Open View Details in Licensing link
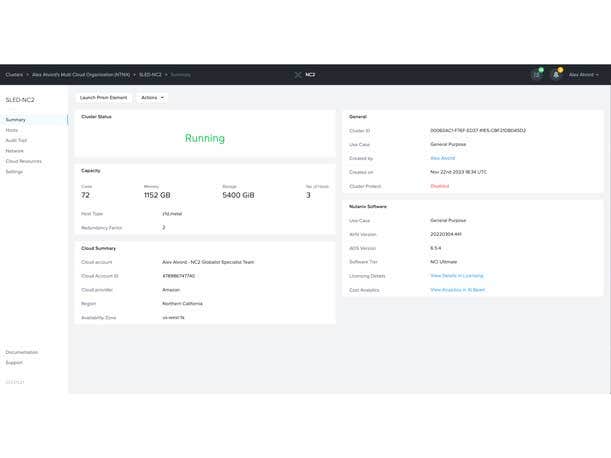 click(457, 276)
